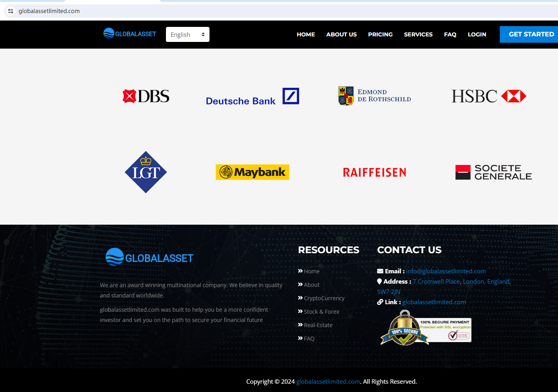The width and height of the screenshot is (558, 392).
Task: Open the ABOUT US page
Action: (x=341, y=34)
